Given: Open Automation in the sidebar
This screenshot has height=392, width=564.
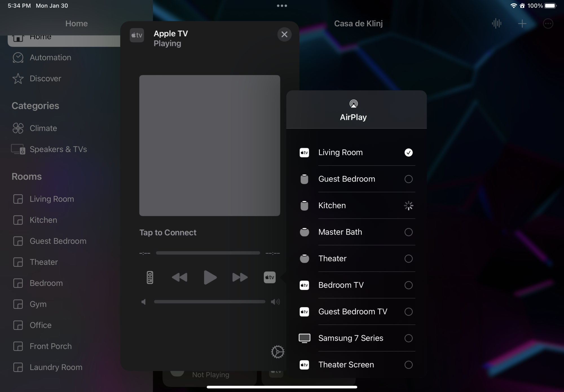Looking at the screenshot, I should pyautogui.click(x=50, y=58).
